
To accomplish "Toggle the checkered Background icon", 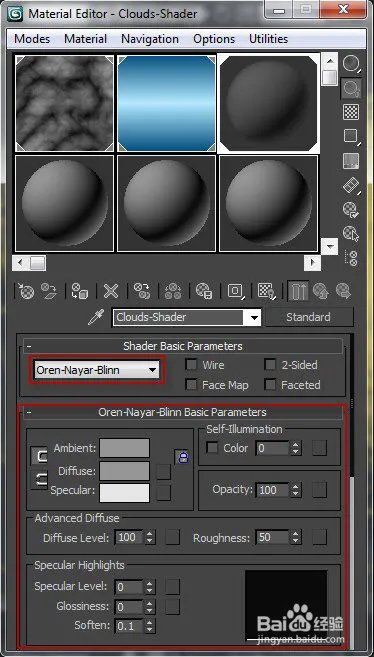I will (x=351, y=112).
